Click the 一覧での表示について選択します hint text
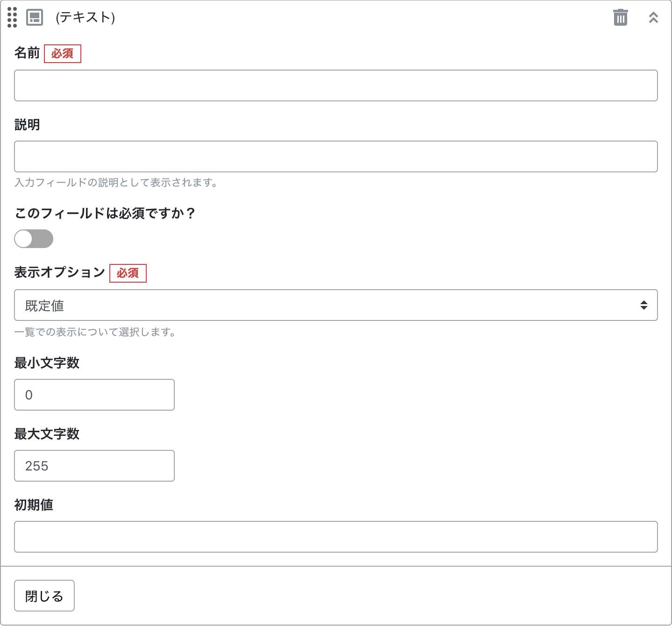This screenshot has width=672, height=626. [x=95, y=332]
